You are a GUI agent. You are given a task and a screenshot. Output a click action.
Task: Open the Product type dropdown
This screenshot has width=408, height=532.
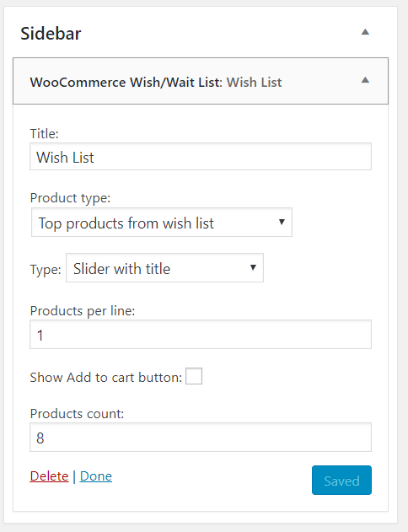click(162, 223)
